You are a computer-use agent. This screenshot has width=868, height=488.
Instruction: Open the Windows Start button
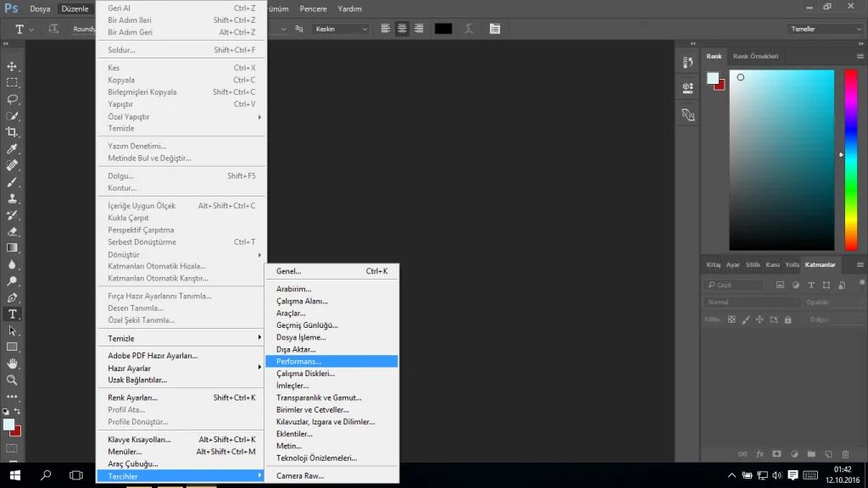pyautogui.click(x=14, y=475)
